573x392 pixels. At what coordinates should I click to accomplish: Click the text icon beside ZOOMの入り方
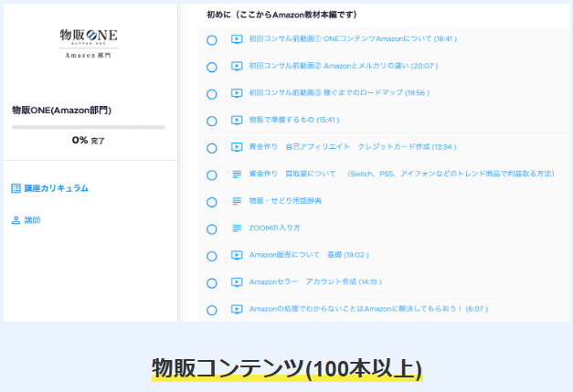click(x=237, y=228)
